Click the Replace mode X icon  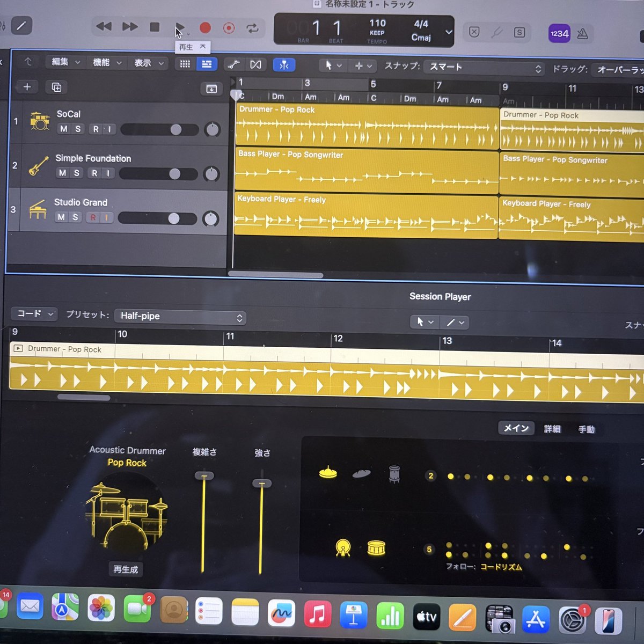(x=474, y=32)
